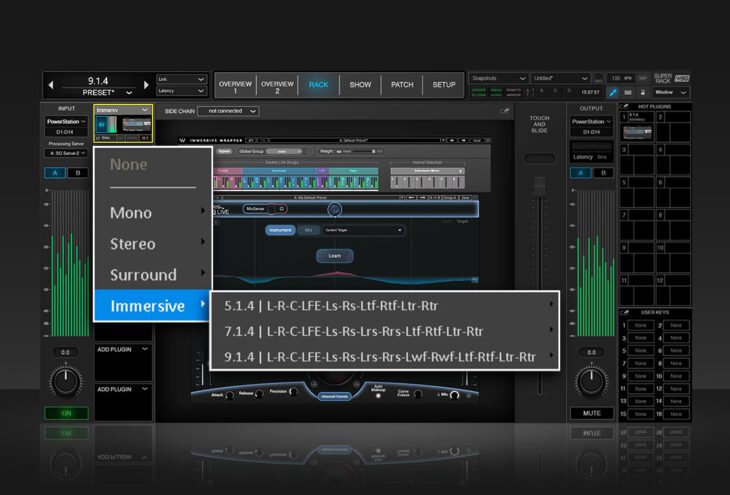Click the Attack knob on the plugin

click(x=230, y=395)
